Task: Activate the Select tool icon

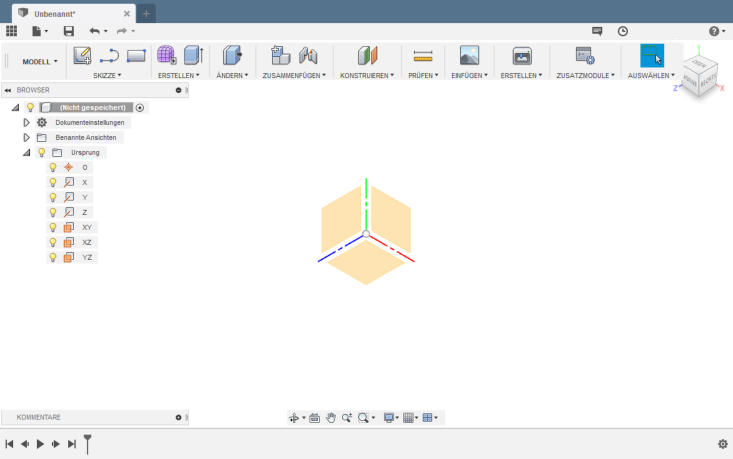Action: [652, 56]
